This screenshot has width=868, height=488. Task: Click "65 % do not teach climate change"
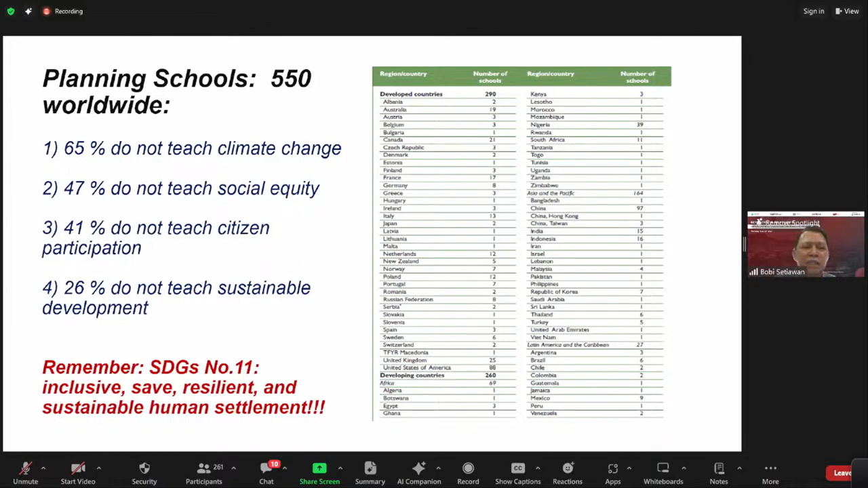(192, 148)
